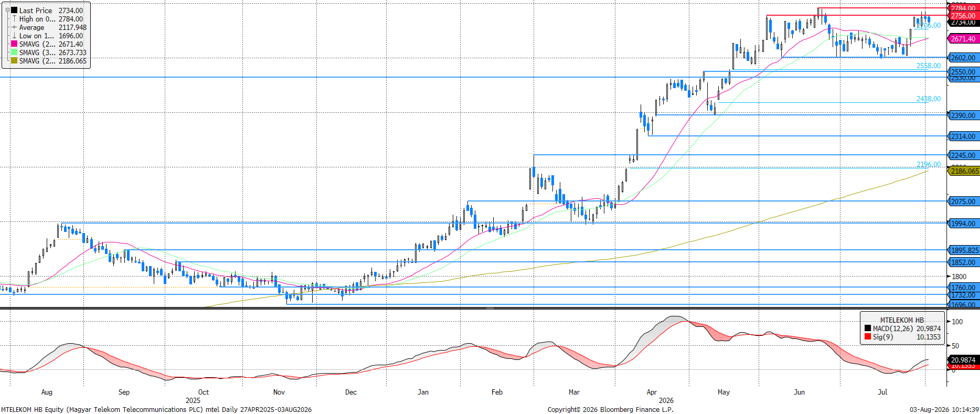Select the pink 2671.40 axis label
The height and width of the screenshot is (414, 980).
(x=964, y=39)
